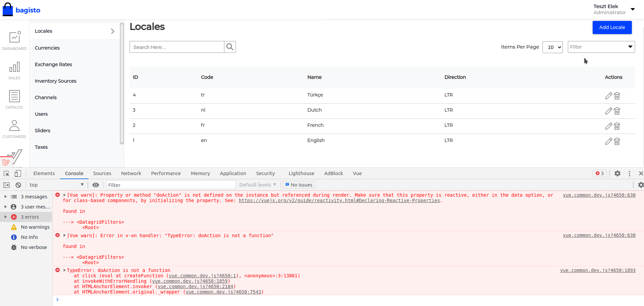This screenshot has width=644, height=306.
Task: Open the Teszt Elek user menu
Action: point(614,9)
